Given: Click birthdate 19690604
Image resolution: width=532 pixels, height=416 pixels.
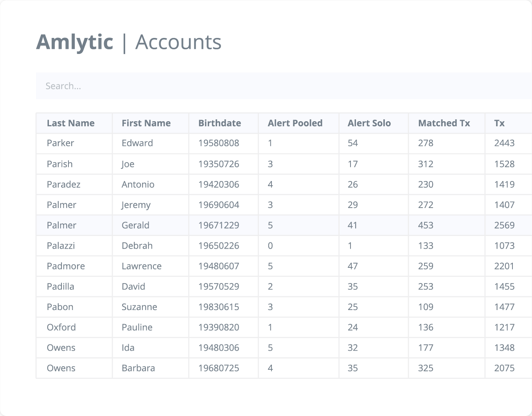Looking at the screenshot, I should point(219,205).
